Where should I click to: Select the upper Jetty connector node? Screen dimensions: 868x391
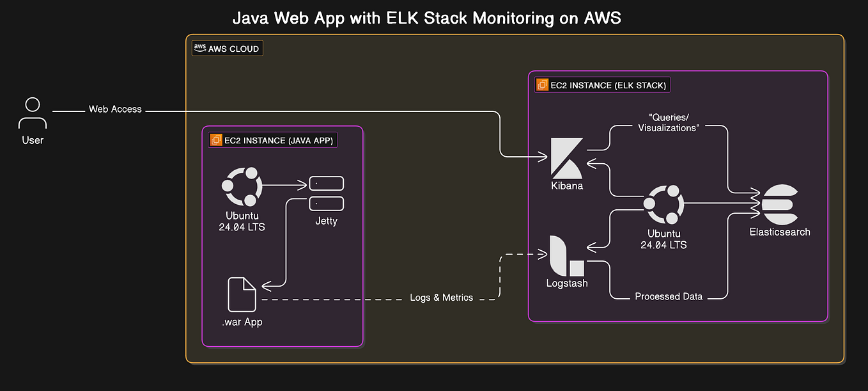tap(326, 183)
